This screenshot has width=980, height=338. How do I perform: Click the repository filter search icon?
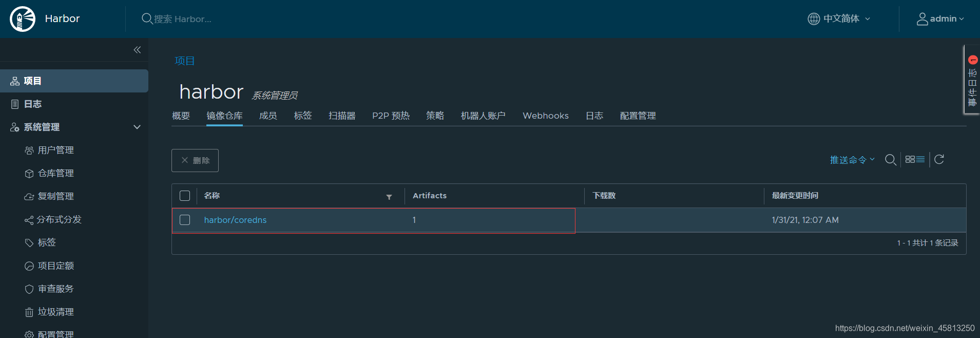(x=891, y=160)
